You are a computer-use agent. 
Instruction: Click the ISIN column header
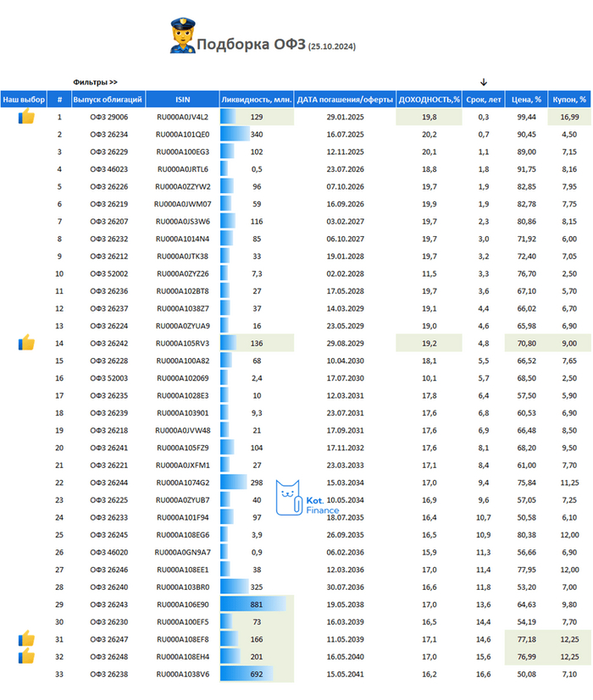(182, 99)
